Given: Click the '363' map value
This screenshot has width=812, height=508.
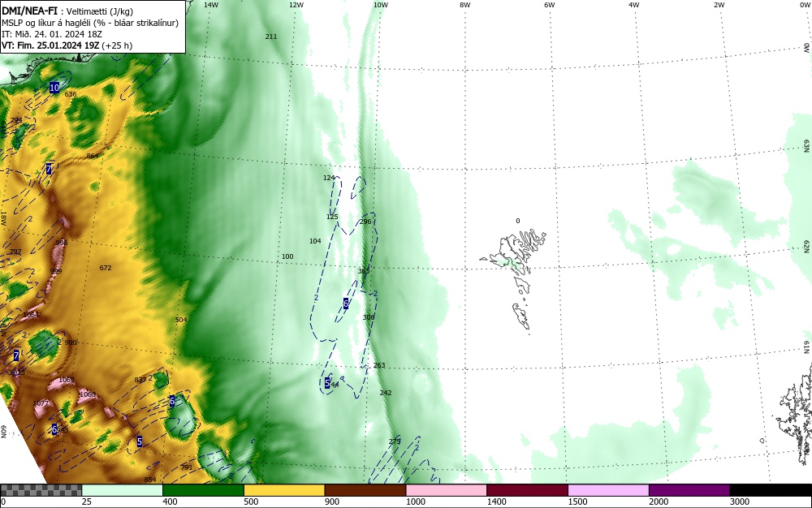Looking at the screenshot, I should point(364,271).
